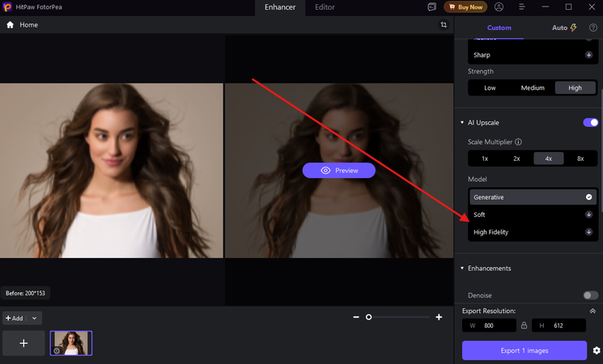Click the help question mark icon

pyautogui.click(x=593, y=28)
